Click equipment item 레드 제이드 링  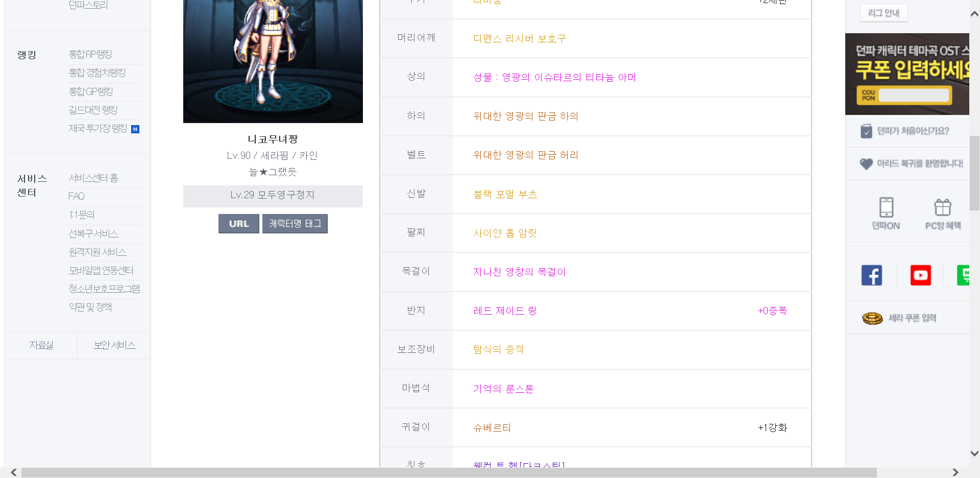505,310
